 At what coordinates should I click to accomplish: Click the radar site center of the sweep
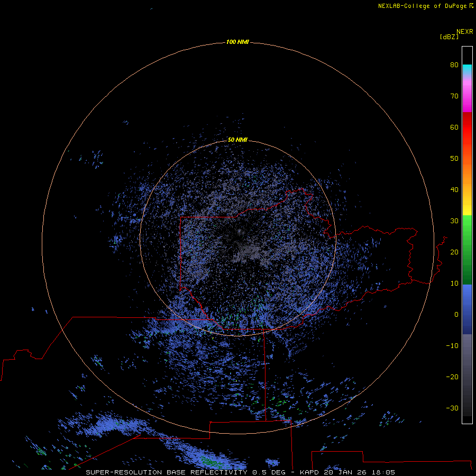(238, 238)
